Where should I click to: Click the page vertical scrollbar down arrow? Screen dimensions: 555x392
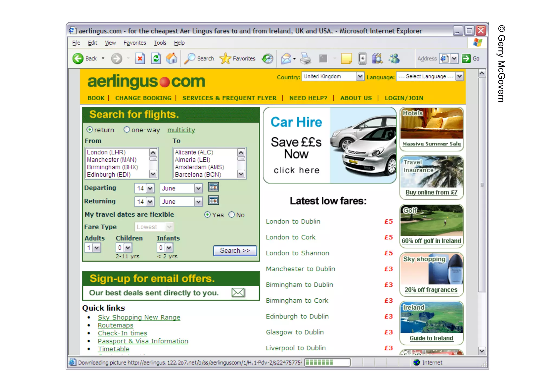pos(482,351)
